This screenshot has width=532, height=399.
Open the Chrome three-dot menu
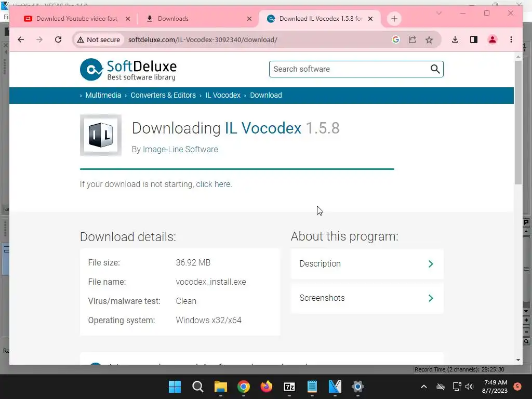[511, 39]
